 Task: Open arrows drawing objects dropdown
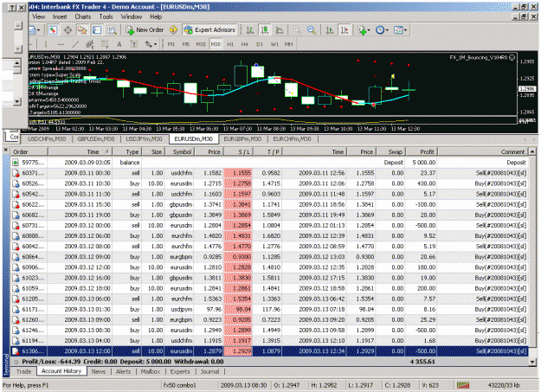tap(151, 44)
